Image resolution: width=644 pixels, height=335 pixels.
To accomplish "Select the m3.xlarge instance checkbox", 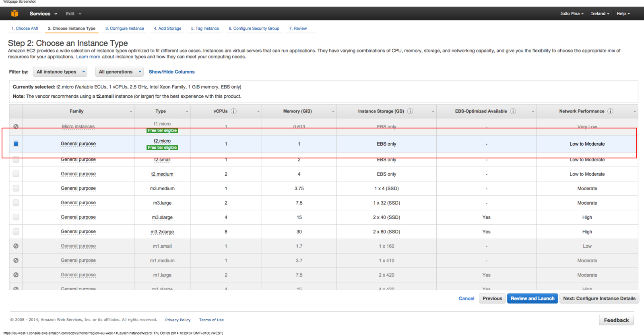I will pos(16,217).
